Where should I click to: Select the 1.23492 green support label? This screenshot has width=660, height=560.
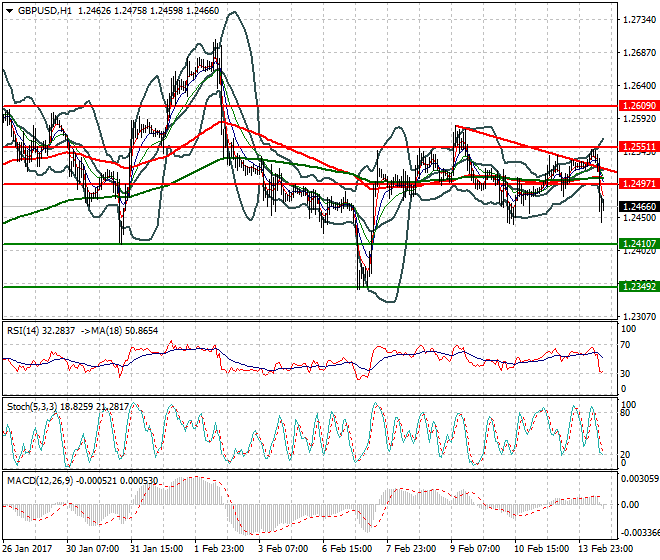click(x=639, y=287)
